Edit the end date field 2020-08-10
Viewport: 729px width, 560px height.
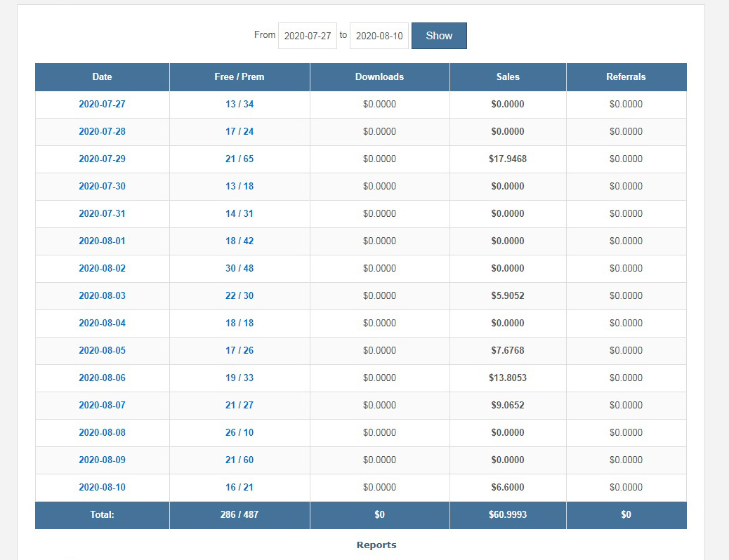click(379, 36)
